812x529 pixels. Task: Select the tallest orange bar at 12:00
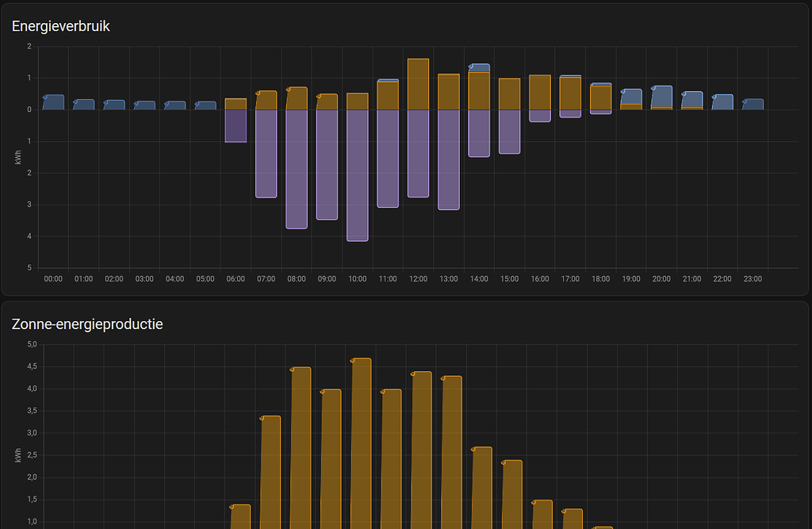coord(418,83)
